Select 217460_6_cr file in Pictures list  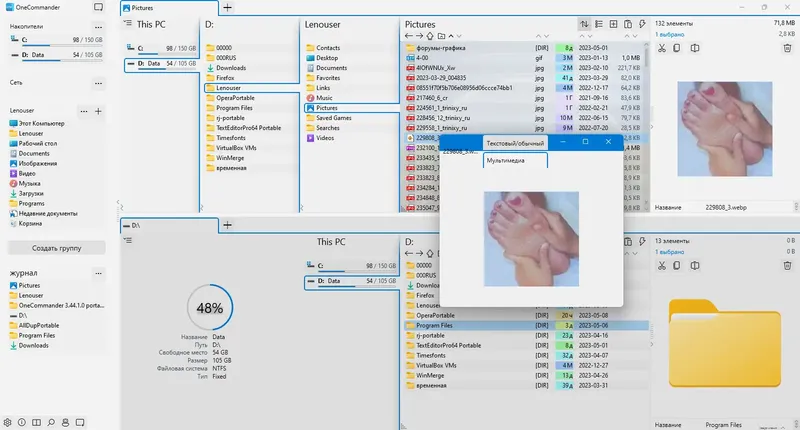pos(524,97)
